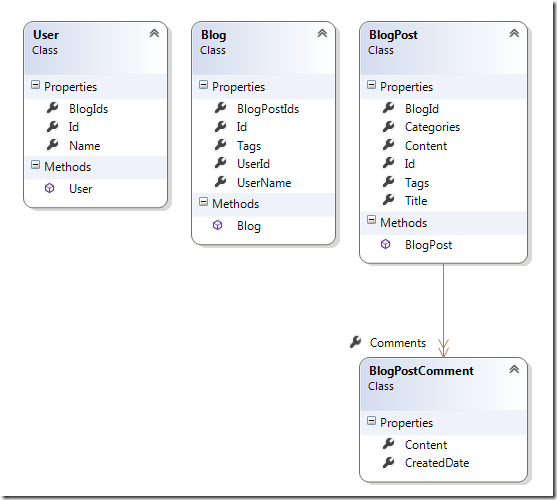Click wrench icon beside UserId property
This screenshot has height=500, width=557.
[x=220, y=163]
